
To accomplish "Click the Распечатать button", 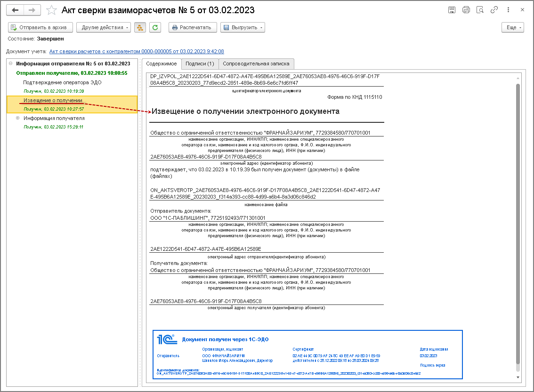I will [x=193, y=28].
